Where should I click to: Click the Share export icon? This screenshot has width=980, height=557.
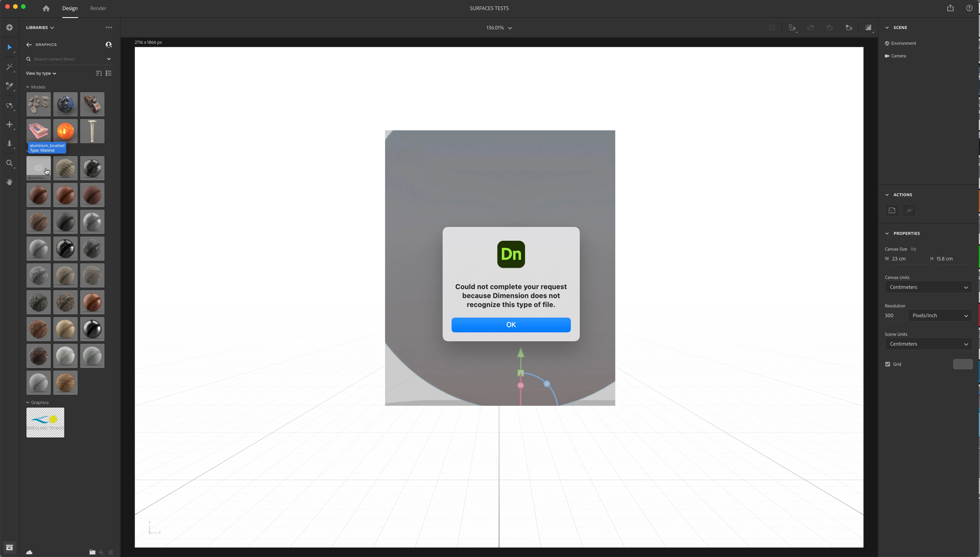tap(951, 8)
